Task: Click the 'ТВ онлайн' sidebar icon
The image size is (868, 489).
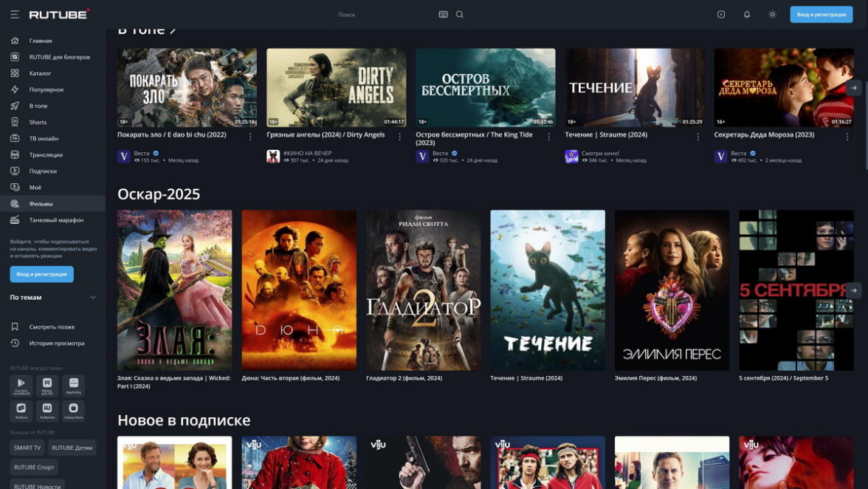Action: [x=15, y=138]
